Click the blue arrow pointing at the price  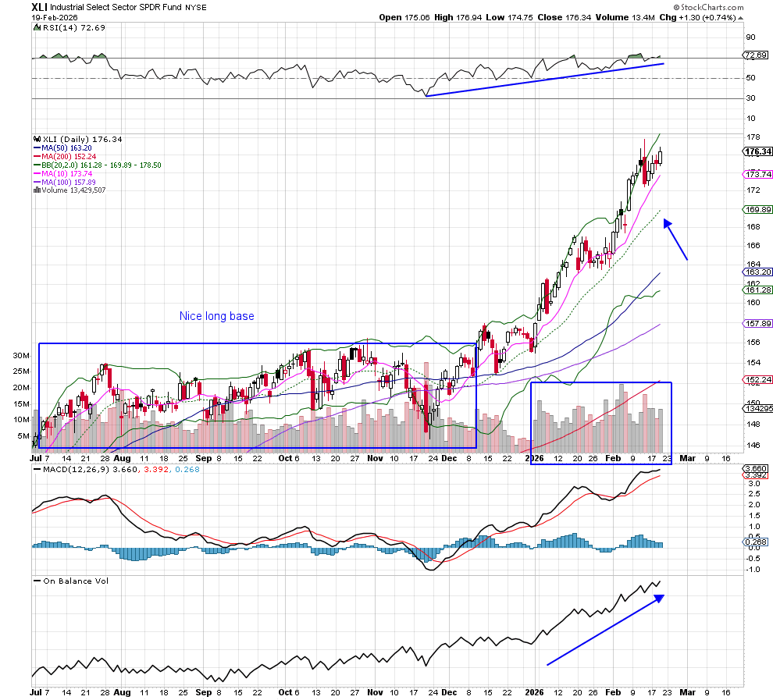(675, 240)
